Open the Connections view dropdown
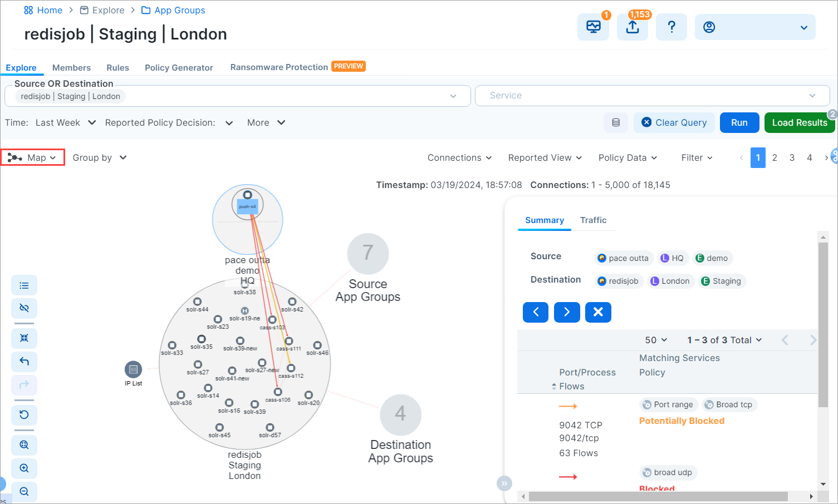 (x=459, y=157)
